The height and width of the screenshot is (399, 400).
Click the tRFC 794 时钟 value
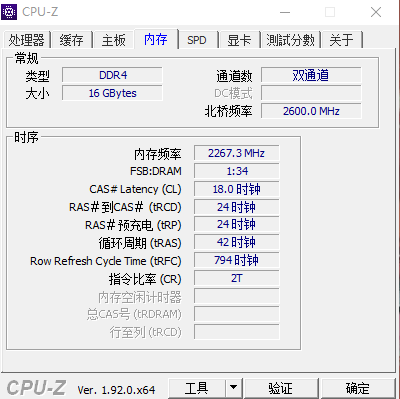click(236, 260)
